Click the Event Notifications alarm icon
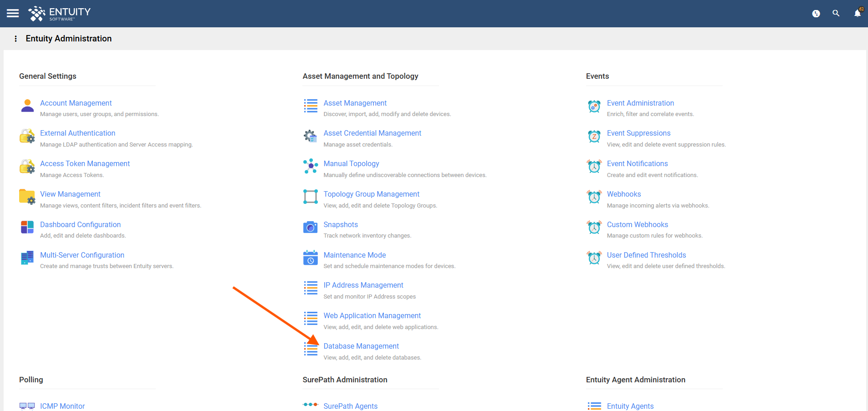The image size is (868, 411). [594, 167]
